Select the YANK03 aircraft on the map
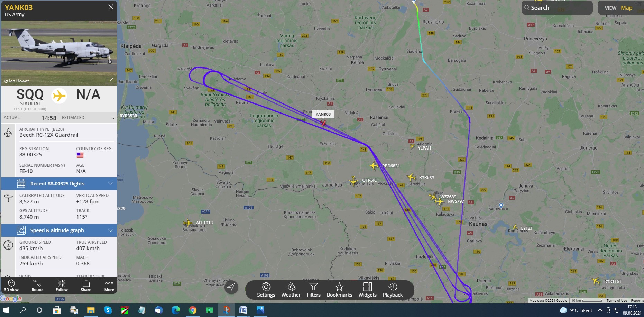The image size is (644, 317). coord(323,123)
